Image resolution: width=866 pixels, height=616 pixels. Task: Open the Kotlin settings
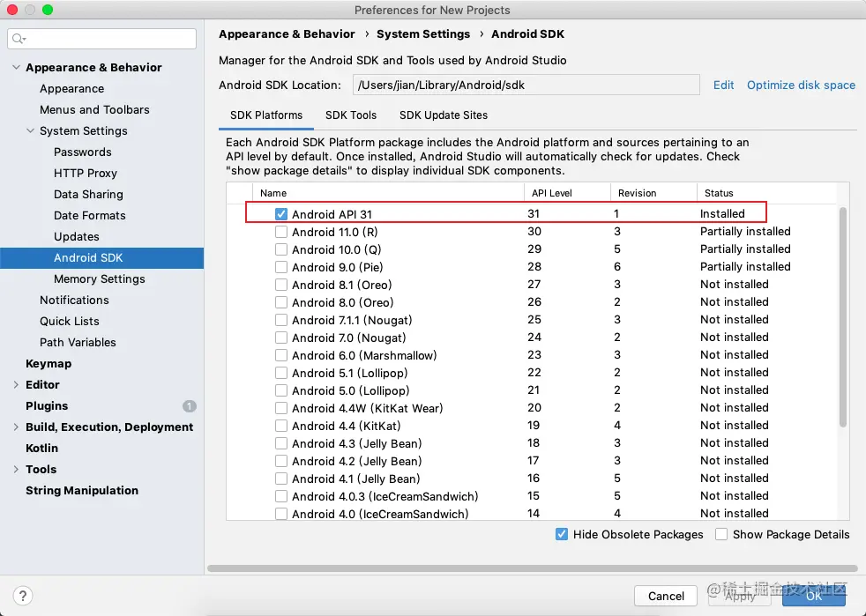point(42,449)
